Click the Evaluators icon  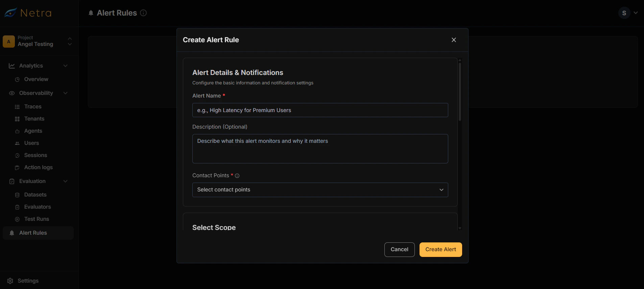(17, 207)
